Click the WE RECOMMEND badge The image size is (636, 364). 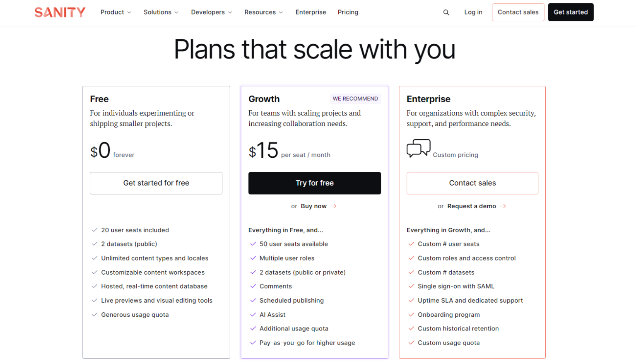click(x=355, y=99)
